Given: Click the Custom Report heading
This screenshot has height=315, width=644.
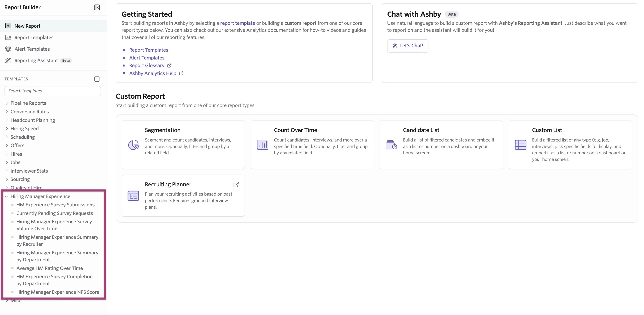Looking at the screenshot, I should [x=140, y=96].
